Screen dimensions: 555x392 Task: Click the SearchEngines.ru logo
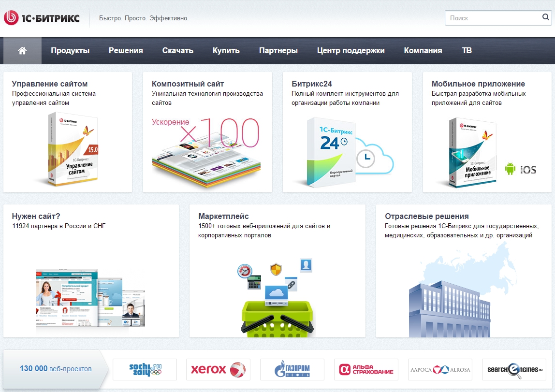tap(514, 370)
